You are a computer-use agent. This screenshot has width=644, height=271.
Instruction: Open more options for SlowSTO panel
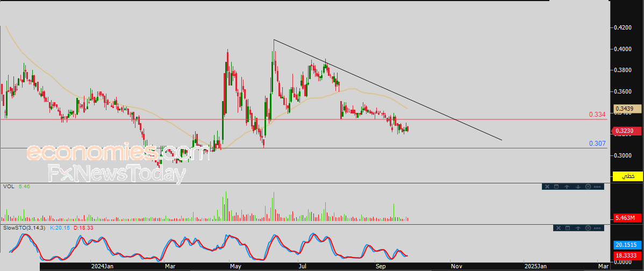[597, 228]
